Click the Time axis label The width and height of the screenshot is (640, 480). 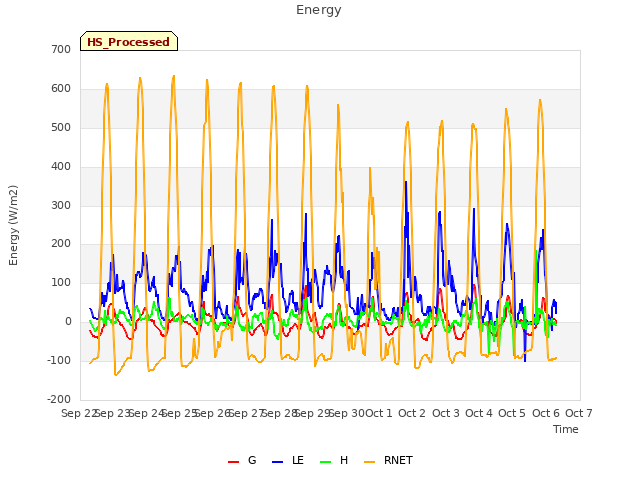click(565, 429)
